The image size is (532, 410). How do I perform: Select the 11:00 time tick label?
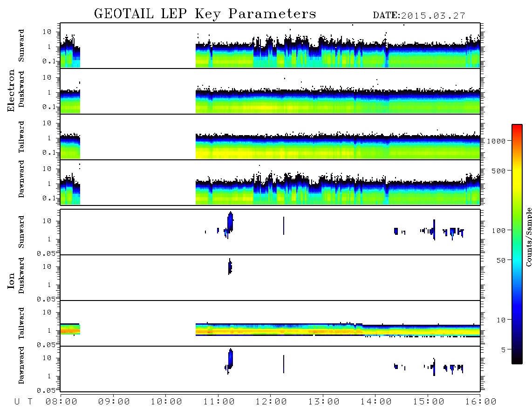click(x=219, y=402)
